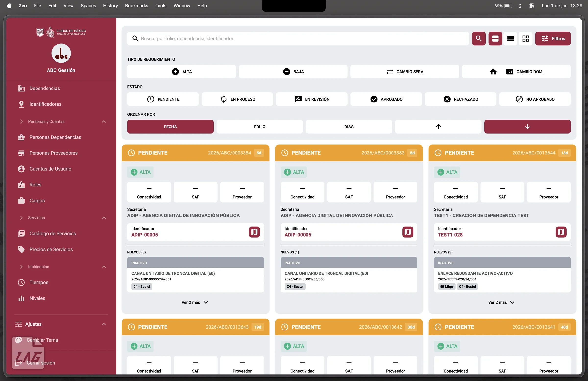Switch to the large card view icon

pyautogui.click(x=495, y=38)
